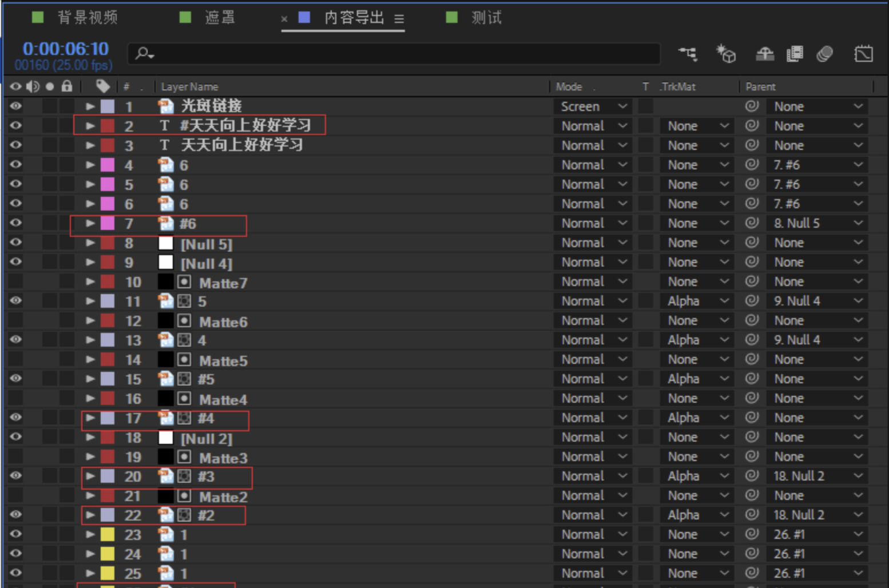889x588 pixels.
Task: Click the hide shy layers icon
Action: coord(765,54)
